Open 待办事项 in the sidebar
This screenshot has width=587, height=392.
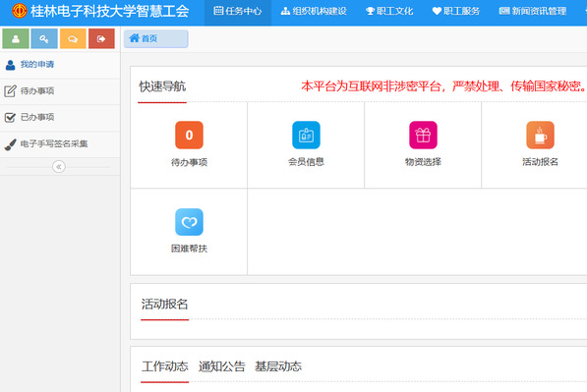[60, 91]
